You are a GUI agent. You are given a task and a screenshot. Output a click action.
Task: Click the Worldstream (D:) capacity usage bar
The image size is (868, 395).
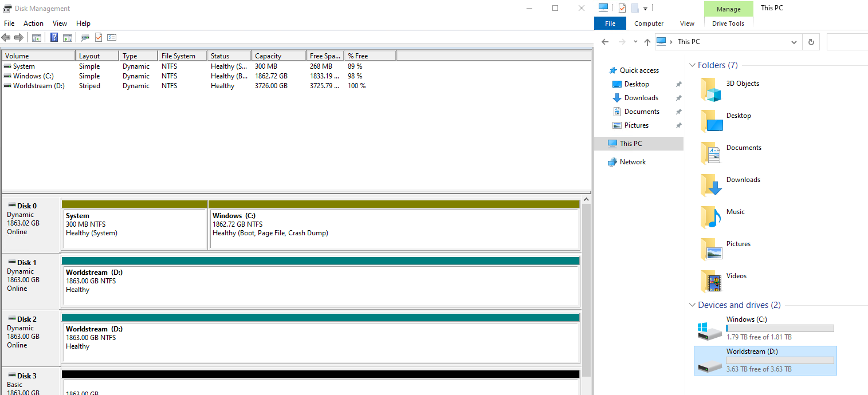click(780, 360)
